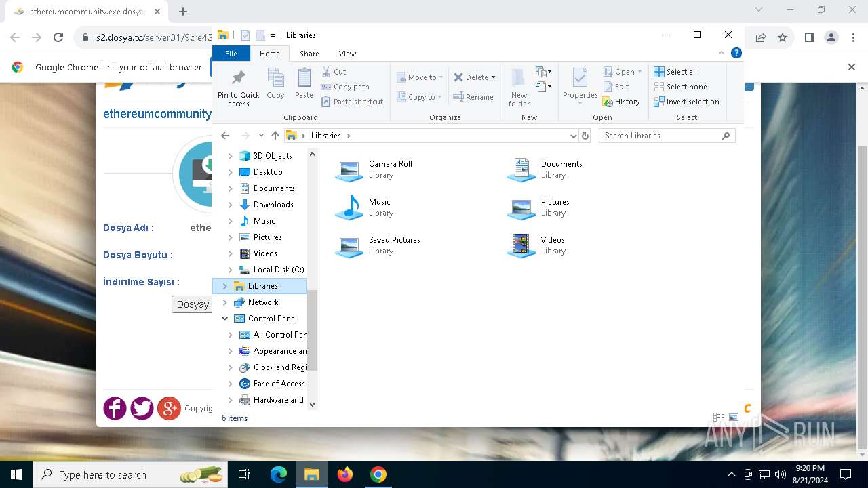Viewport: 868px width, 488px height.
Task: Collapse the Control Panel tree node
Action: [224, 319]
